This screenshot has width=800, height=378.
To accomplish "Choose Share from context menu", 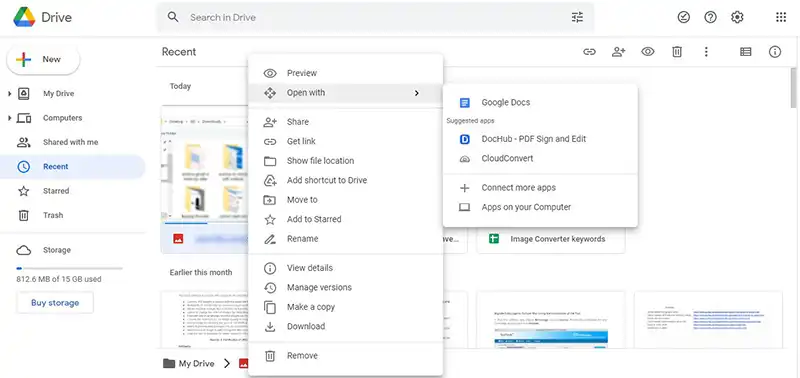I will (345, 122).
